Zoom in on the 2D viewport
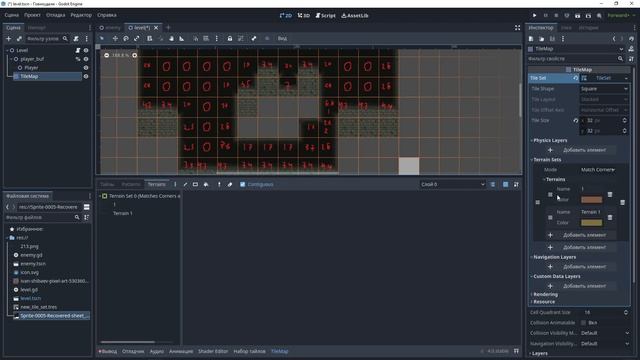The image size is (640, 360). (134, 55)
